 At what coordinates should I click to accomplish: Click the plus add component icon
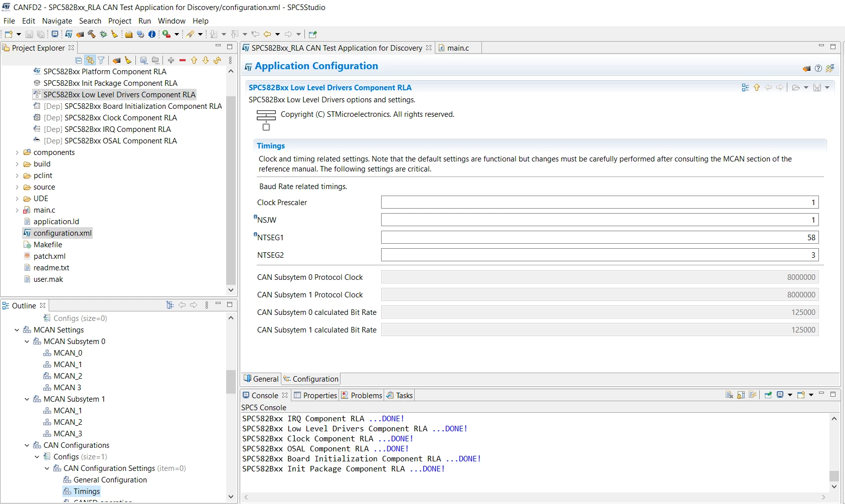pos(171,60)
